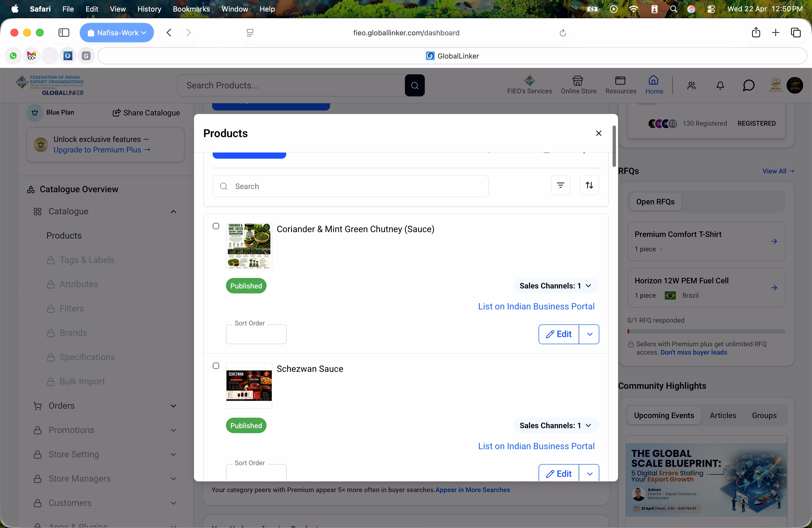List Schezwan Sauce on Indian Business Portal
812x528 pixels.
pyautogui.click(x=536, y=447)
